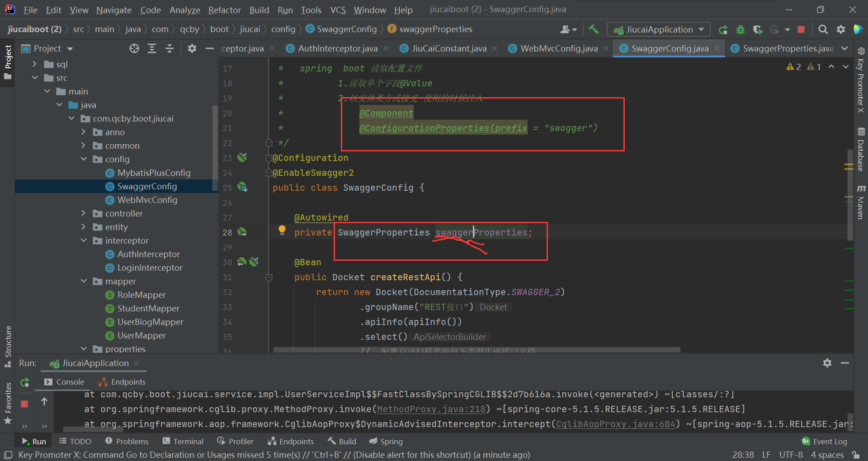Image resolution: width=868 pixels, height=461 pixels.
Task: Open MethodProxy.java:218 from the stack trace
Action: click(430, 409)
